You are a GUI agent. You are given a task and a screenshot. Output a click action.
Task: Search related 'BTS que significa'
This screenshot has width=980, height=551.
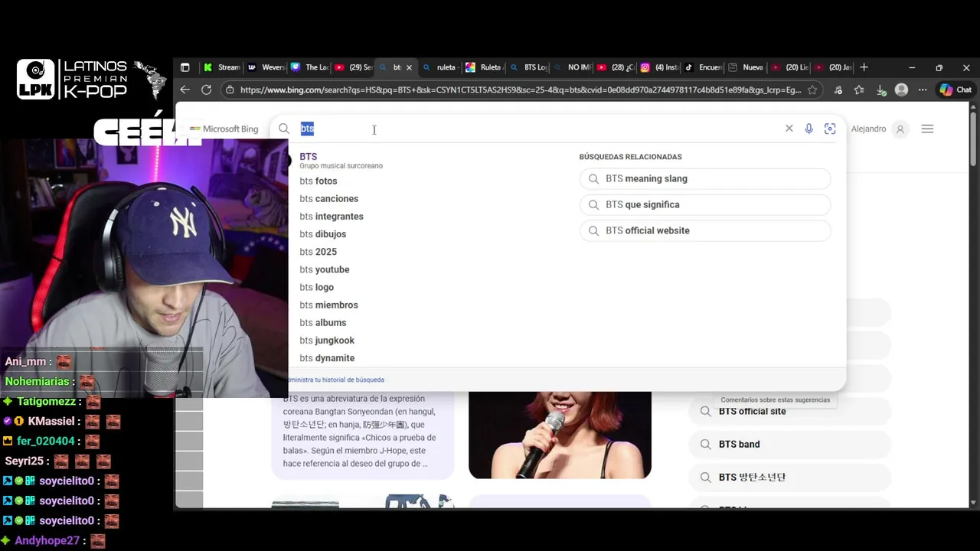point(705,204)
